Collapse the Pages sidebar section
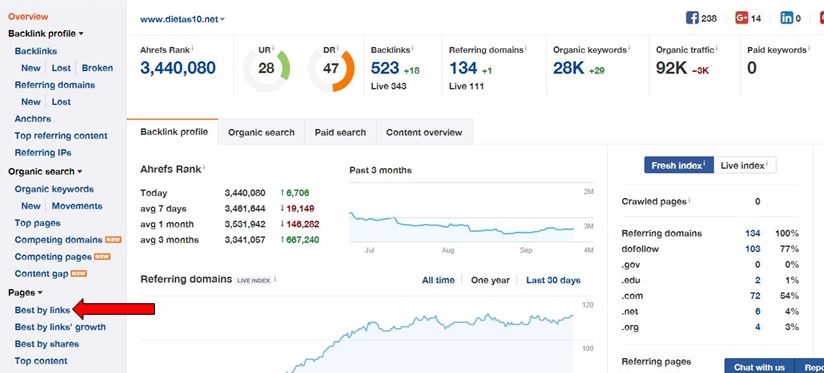 (x=25, y=293)
